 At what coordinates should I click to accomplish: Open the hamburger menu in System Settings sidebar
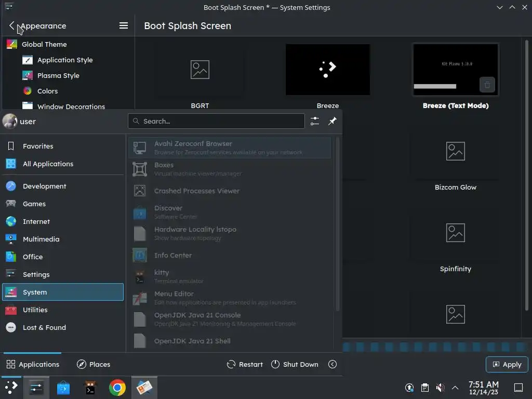point(124,26)
